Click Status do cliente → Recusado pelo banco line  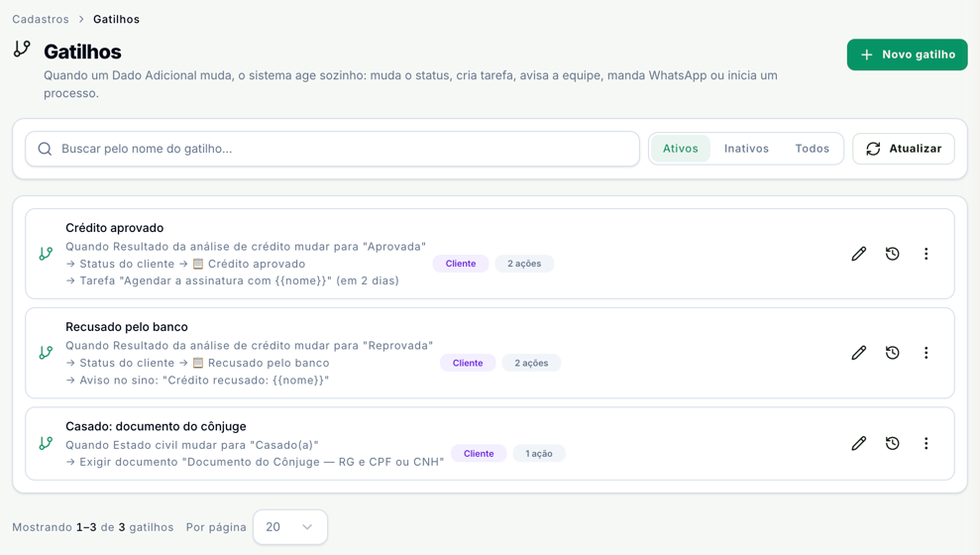(197, 363)
